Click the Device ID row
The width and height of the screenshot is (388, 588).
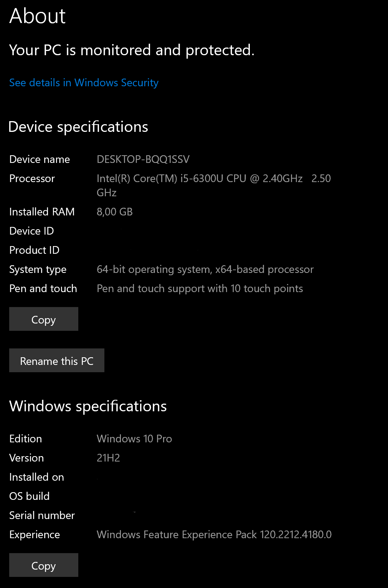pyautogui.click(x=31, y=231)
